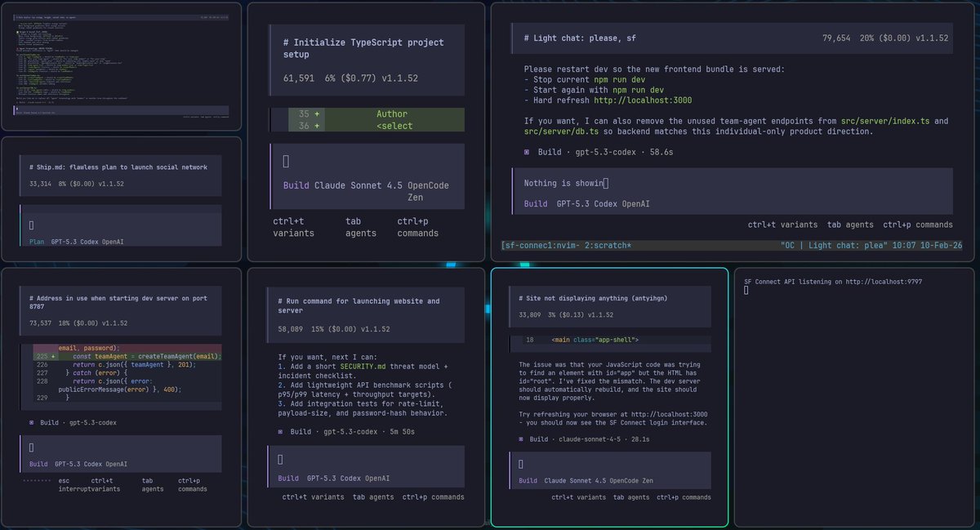Click 'tab agents' in the Light chat pane
This screenshot has width=980, height=530.
[850, 225]
